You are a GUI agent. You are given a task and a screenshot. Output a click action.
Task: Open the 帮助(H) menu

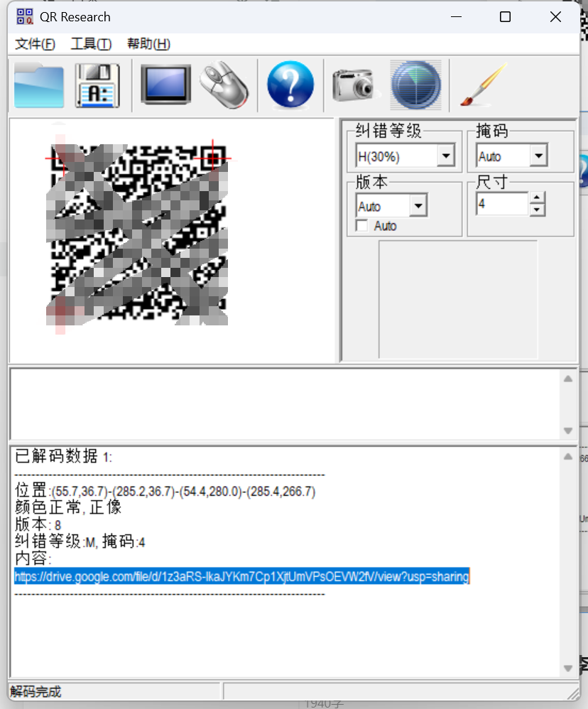pos(148,44)
